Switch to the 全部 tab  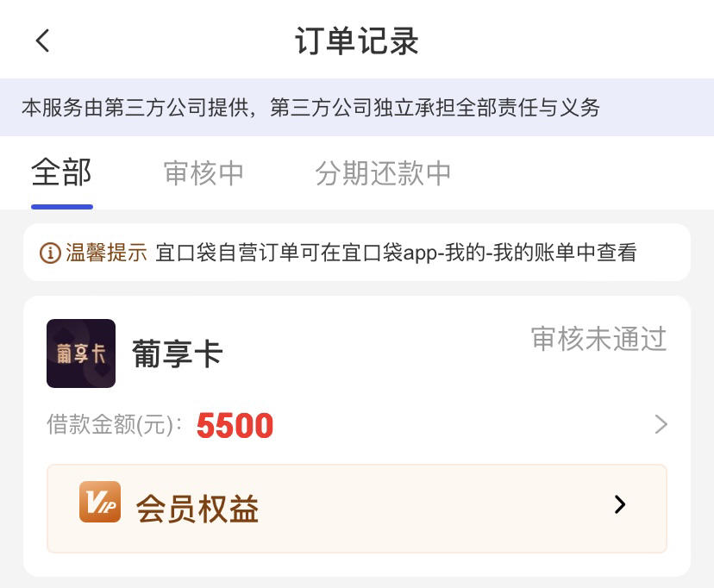[61, 173]
